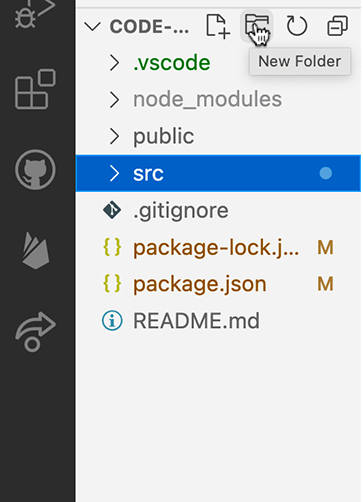
Task: Click the modified dot on src
Action: [326, 173]
